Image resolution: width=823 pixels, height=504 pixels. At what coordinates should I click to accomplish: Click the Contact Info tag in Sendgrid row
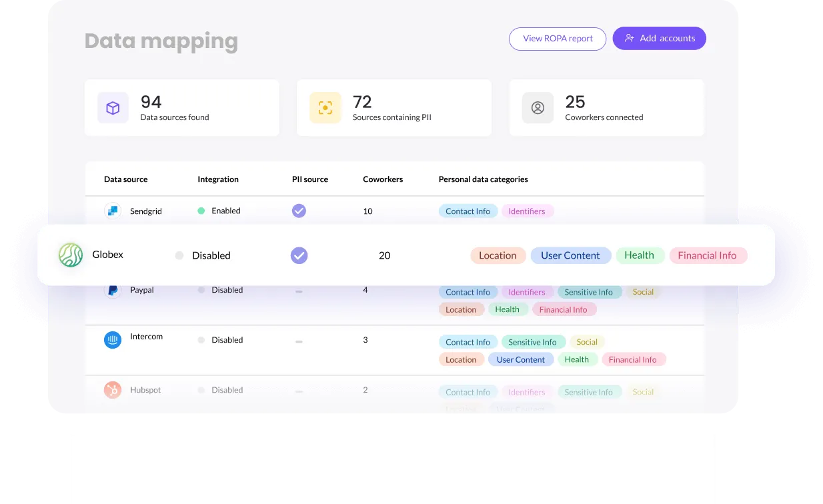point(468,211)
